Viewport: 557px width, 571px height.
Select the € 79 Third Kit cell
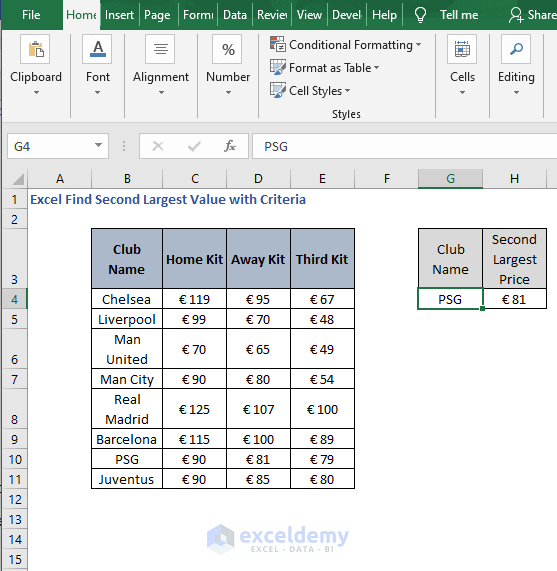[x=322, y=459]
